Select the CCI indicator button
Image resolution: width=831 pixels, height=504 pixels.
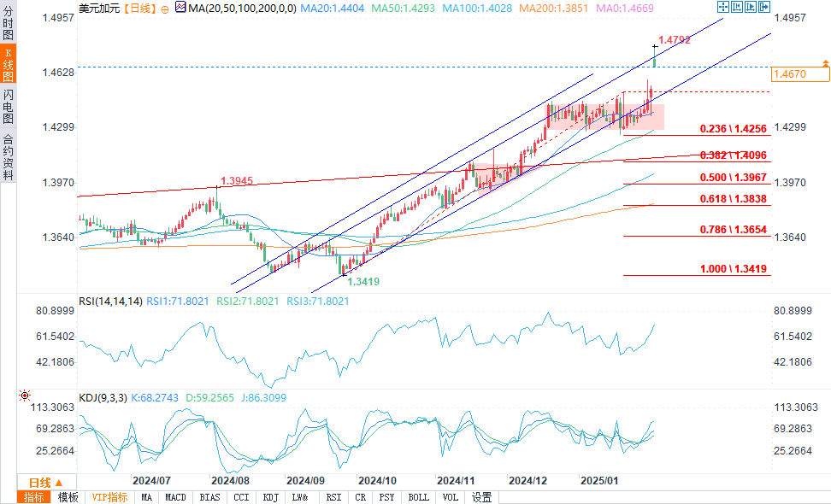pyautogui.click(x=242, y=497)
